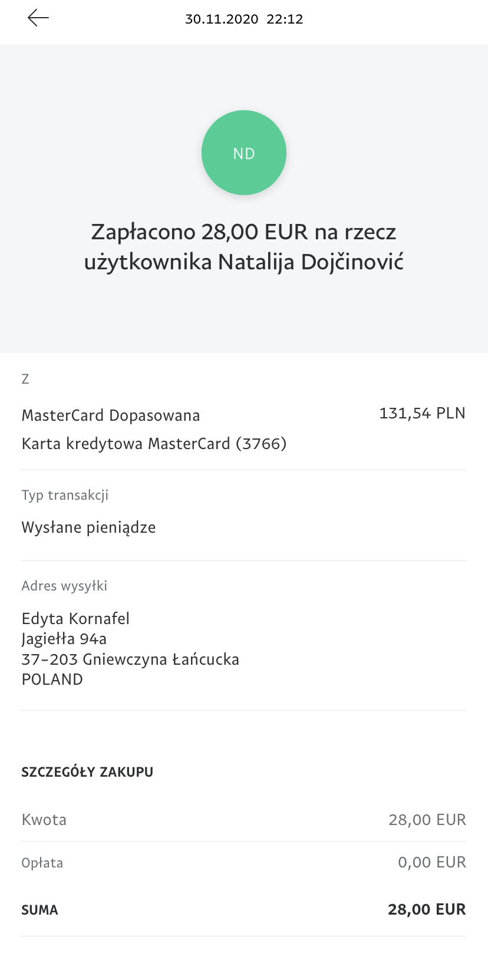Tap the back arrow icon
The height and width of the screenshot is (980, 488).
(x=38, y=18)
